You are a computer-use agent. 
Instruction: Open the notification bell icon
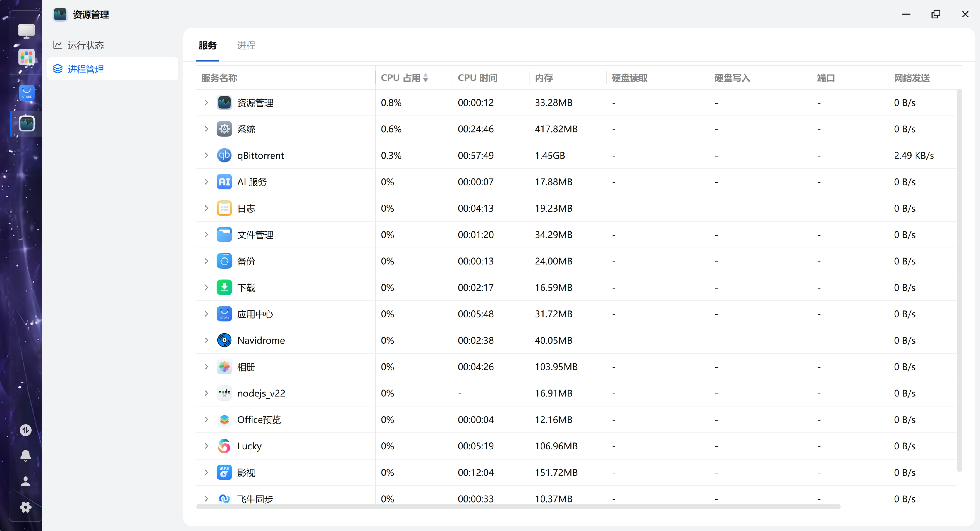[25, 455]
